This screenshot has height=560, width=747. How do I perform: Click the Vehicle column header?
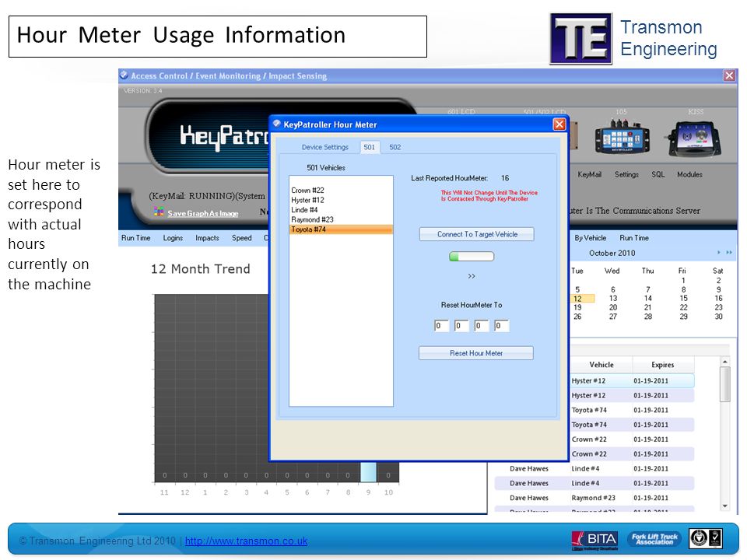[x=601, y=365]
